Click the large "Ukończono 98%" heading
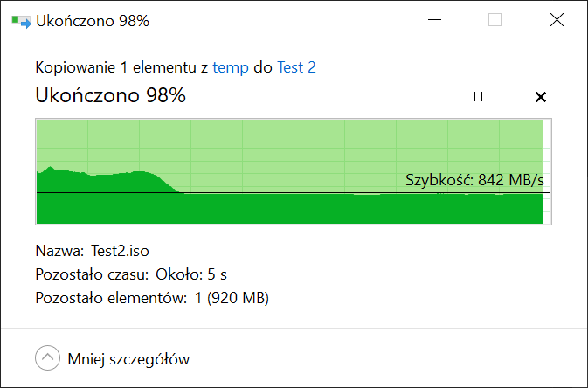 coord(110,96)
